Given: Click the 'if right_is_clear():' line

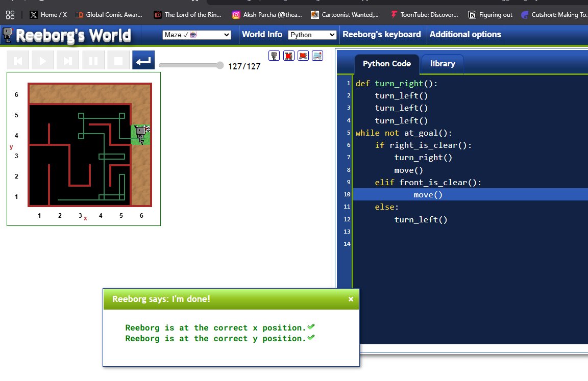Looking at the screenshot, I should [x=423, y=145].
